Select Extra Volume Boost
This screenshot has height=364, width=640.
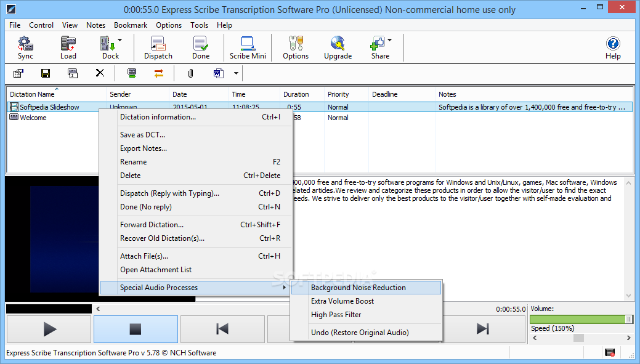pyautogui.click(x=366, y=301)
